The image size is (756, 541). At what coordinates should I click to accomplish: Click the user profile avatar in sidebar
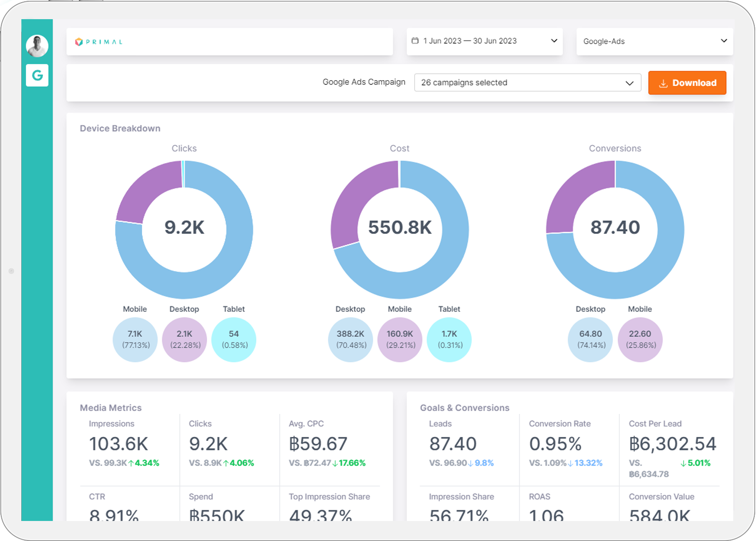tap(37, 46)
